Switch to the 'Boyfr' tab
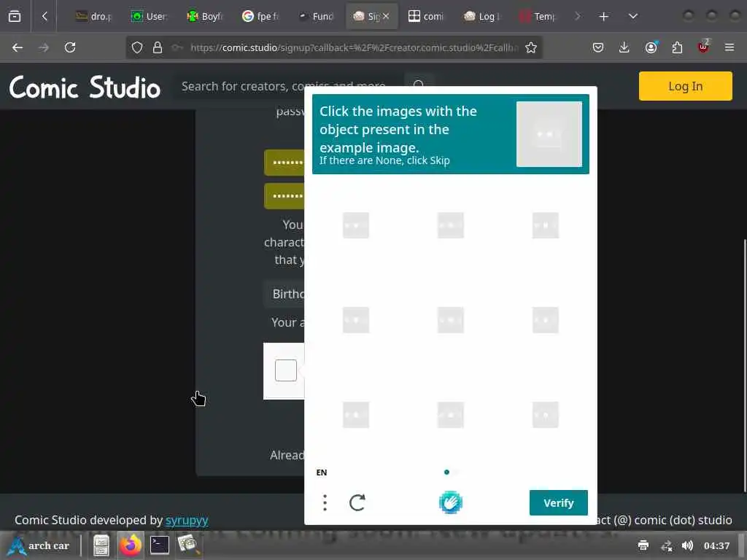This screenshot has height=560, width=747. tap(205, 16)
